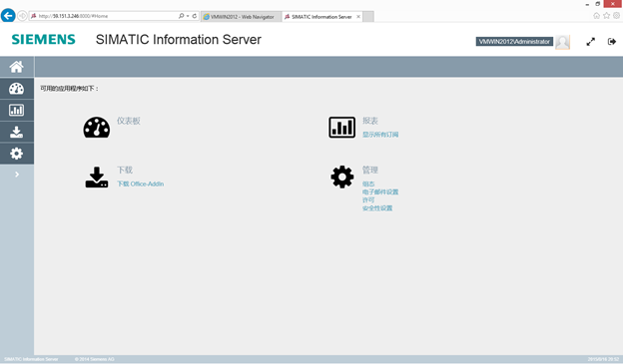This screenshot has width=623, height=364.
Task: Click 显示所有订阅 link under reports
Action: [x=380, y=135]
